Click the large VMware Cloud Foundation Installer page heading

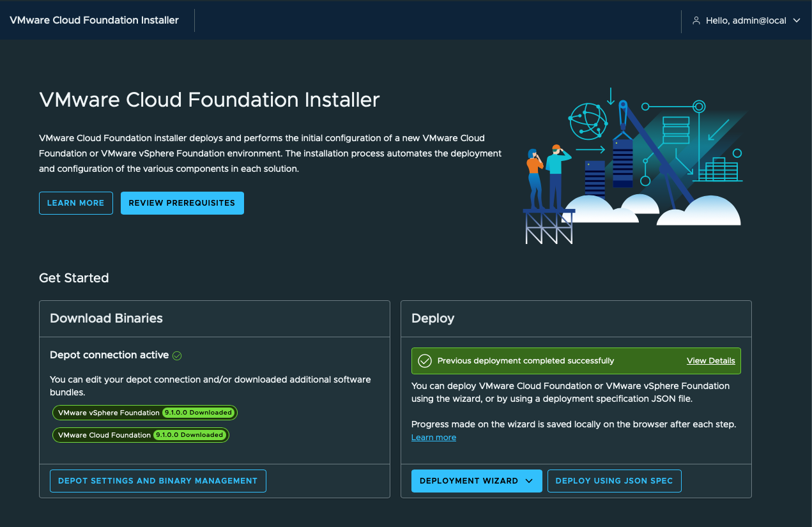210,100
